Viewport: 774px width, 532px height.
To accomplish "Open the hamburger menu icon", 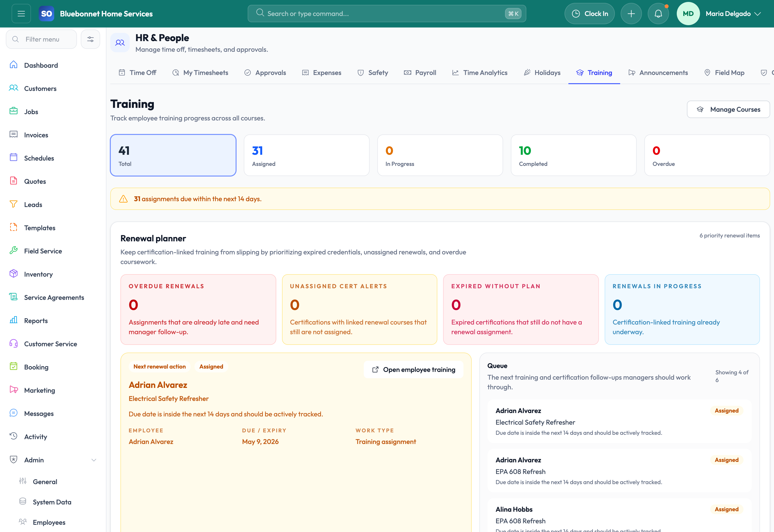I will 21,14.
